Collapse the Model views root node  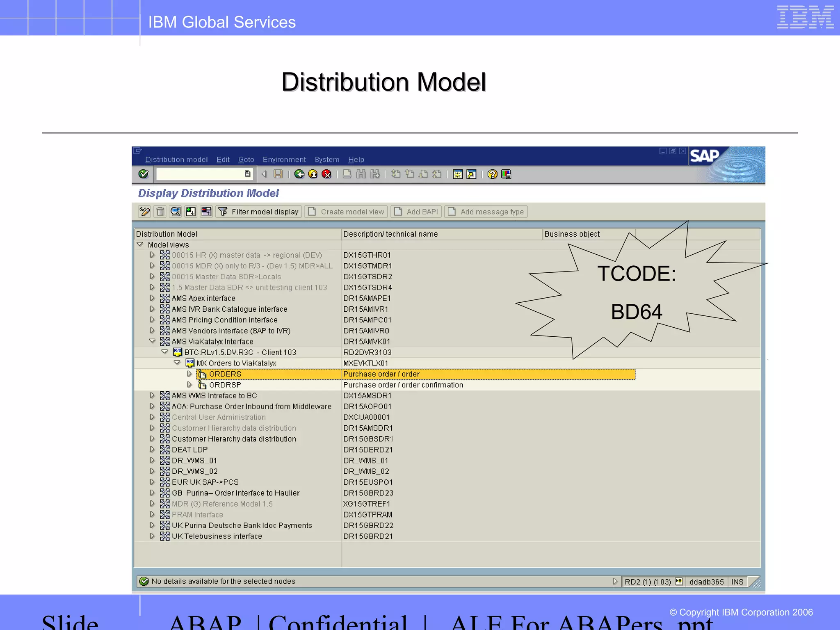click(x=140, y=244)
